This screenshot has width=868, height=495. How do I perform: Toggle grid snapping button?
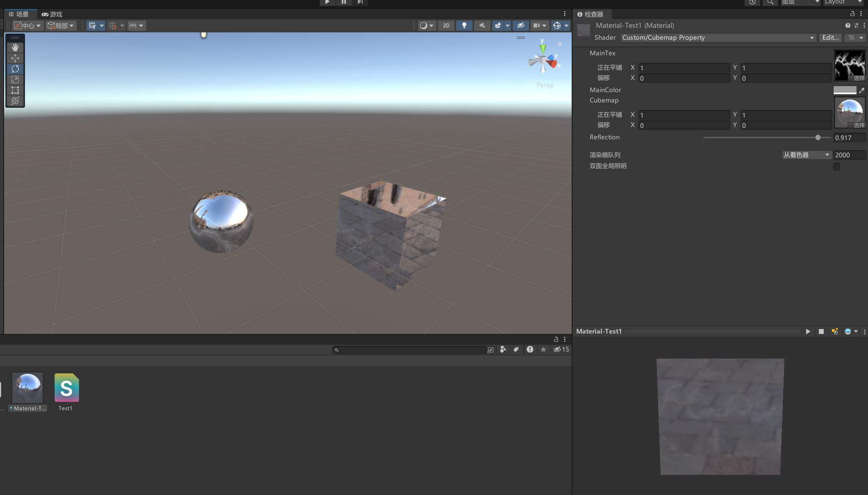pos(113,25)
